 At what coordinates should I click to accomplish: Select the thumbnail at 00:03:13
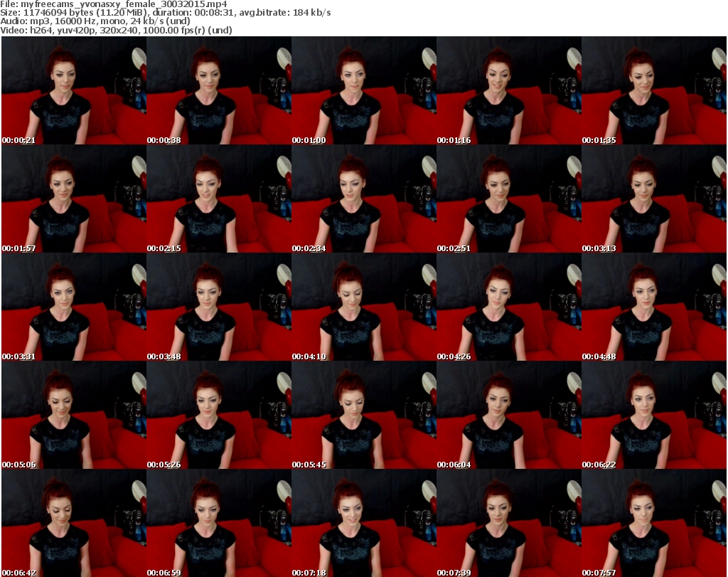click(654, 198)
